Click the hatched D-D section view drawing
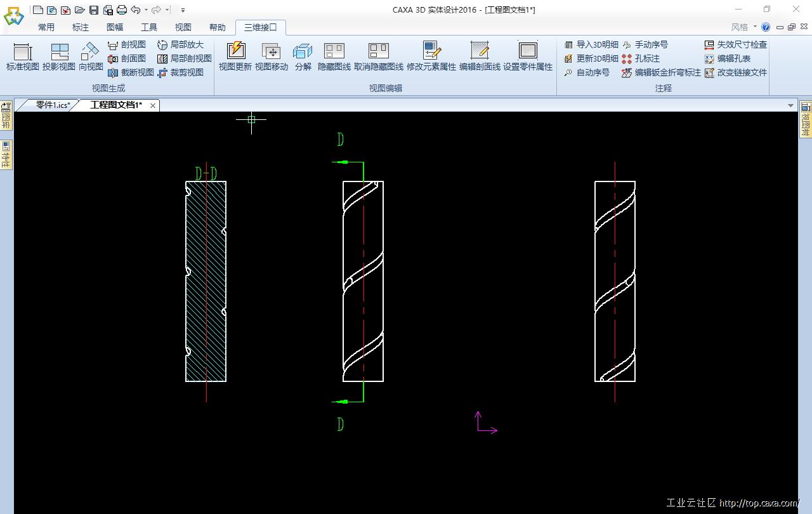Viewport: 812px width, 514px height. coord(206,281)
